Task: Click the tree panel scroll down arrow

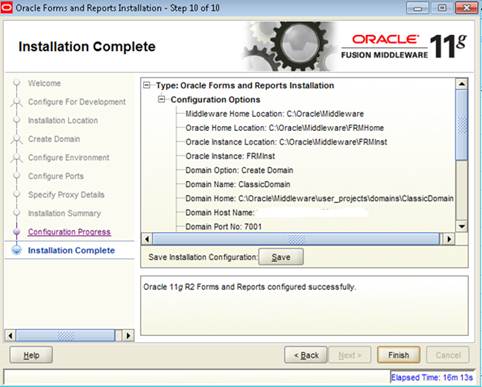Action: point(462,227)
